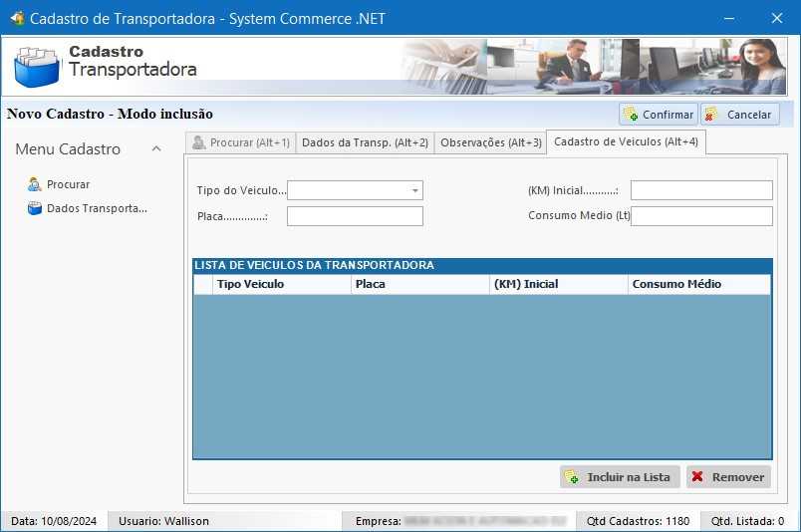
Task: Click the Dados Transportadora folder icon
Action: click(x=35, y=208)
